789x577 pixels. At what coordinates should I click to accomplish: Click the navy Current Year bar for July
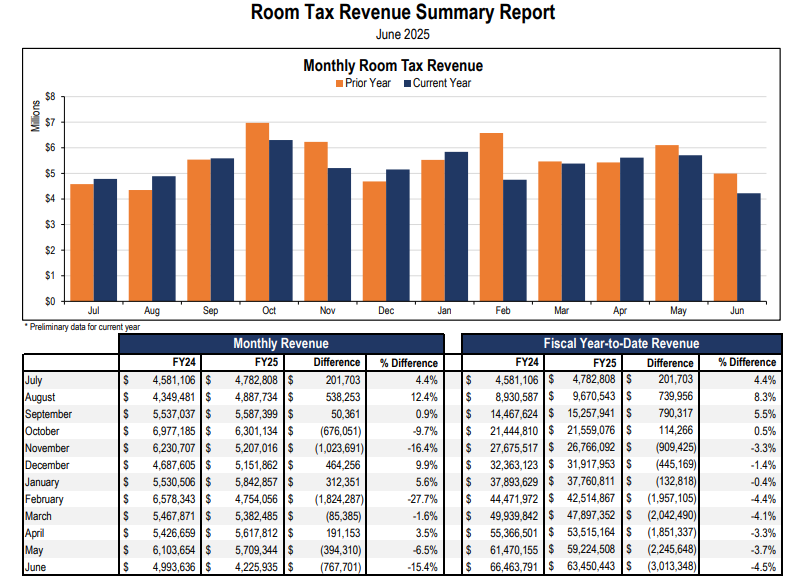[105, 239]
